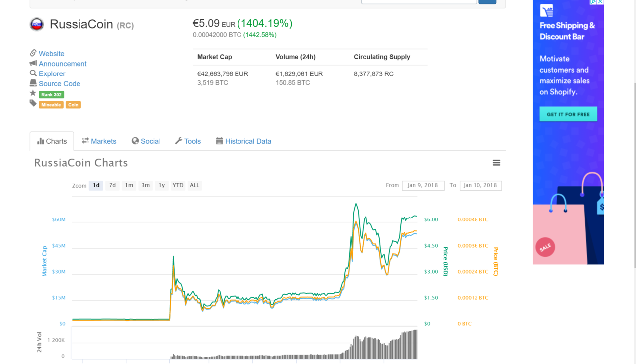Click the Price (BTC) axis label
The image size is (636, 364).
click(495, 261)
